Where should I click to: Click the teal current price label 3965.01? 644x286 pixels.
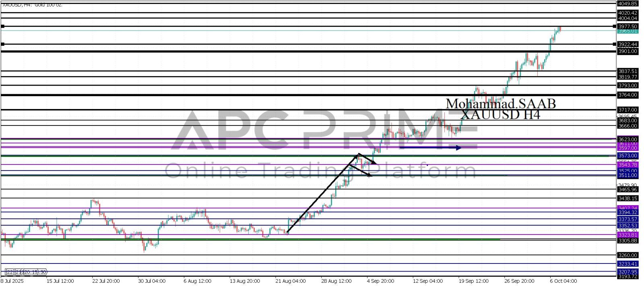(627, 31)
